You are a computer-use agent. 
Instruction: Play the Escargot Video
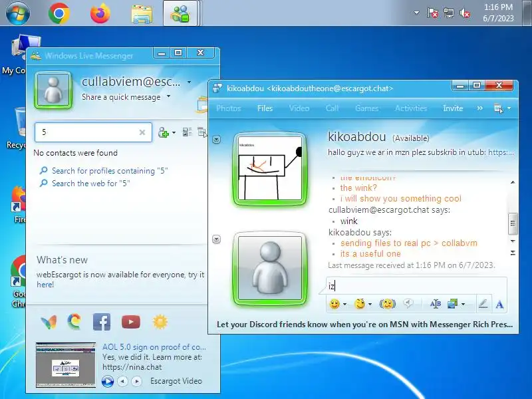pyautogui.click(x=108, y=381)
